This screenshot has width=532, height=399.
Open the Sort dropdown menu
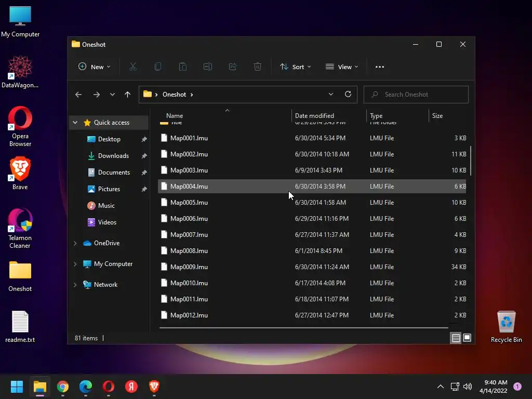click(295, 67)
